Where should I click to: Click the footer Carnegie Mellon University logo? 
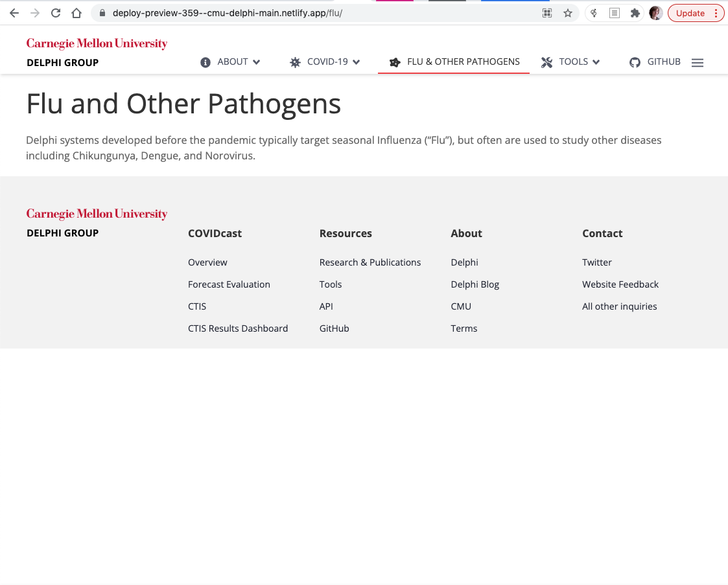point(97,214)
